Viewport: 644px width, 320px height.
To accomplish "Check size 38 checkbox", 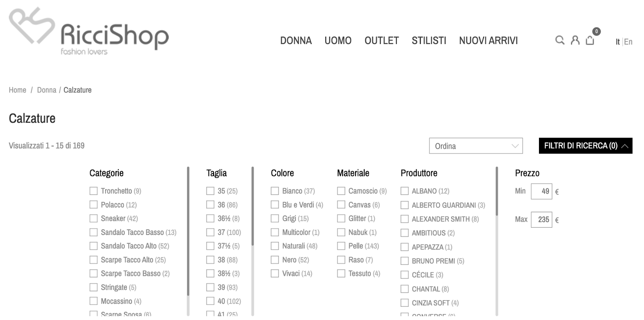I will (x=210, y=260).
